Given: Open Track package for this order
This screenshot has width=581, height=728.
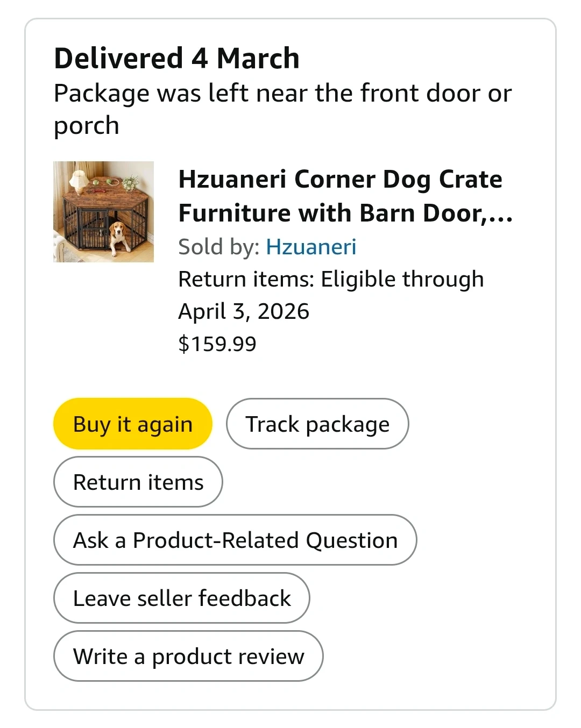Looking at the screenshot, I should point(317,424).
